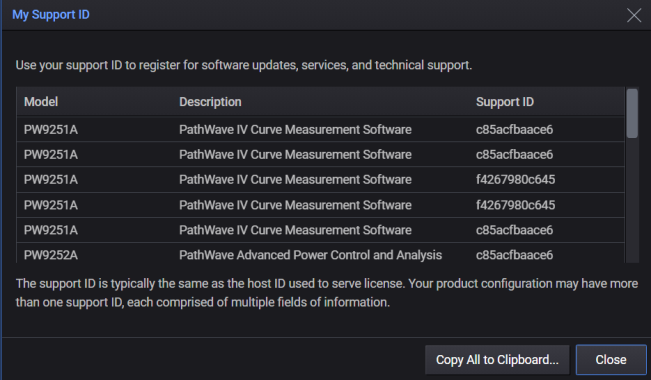Click the My Support ID title text
Screen dimensions: 651x380
pos(51,15)
